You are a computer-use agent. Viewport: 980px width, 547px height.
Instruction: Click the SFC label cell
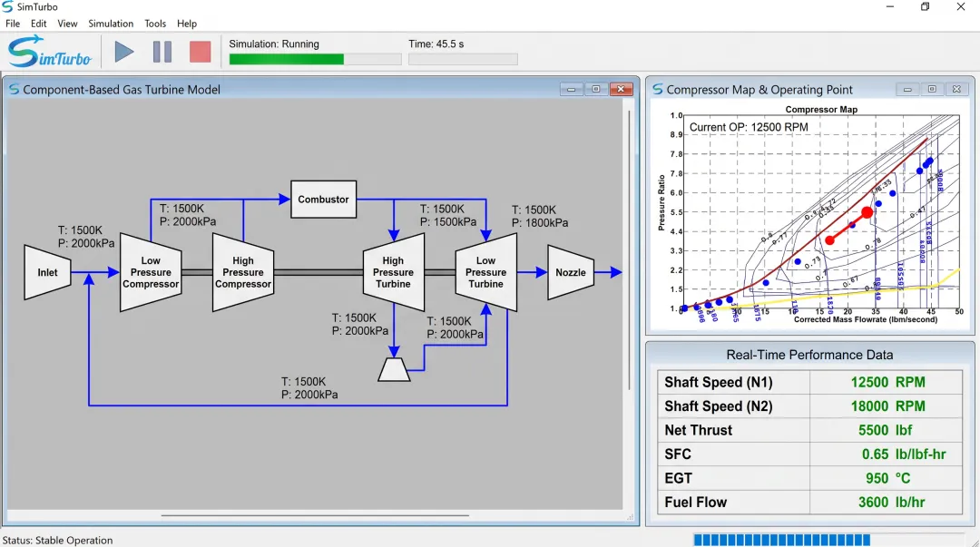(x=734, y=454)
